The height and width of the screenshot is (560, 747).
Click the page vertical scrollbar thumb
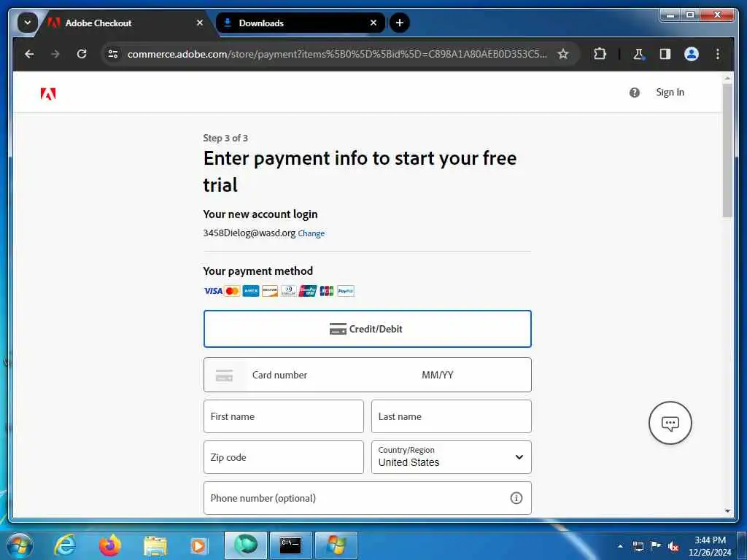tap(727, 150)
